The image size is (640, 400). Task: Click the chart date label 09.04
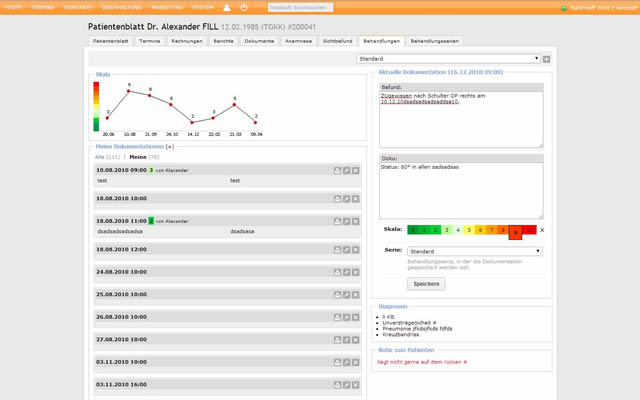pos(256,134)
